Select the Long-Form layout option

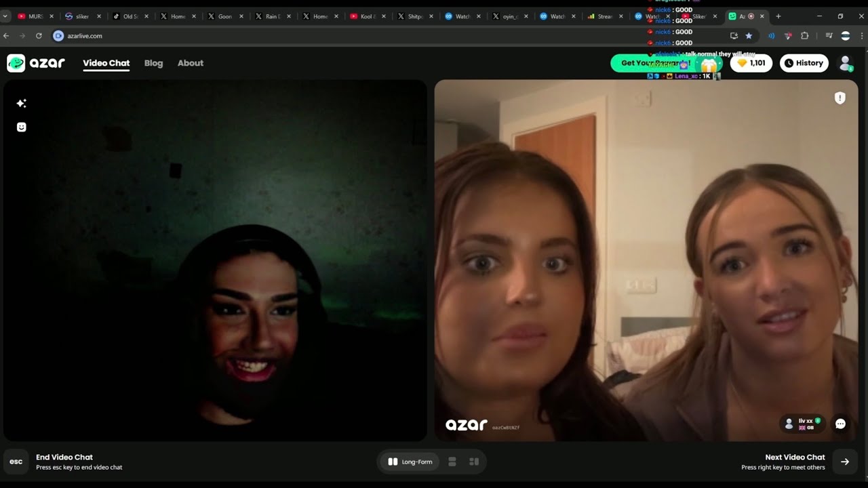410,462
